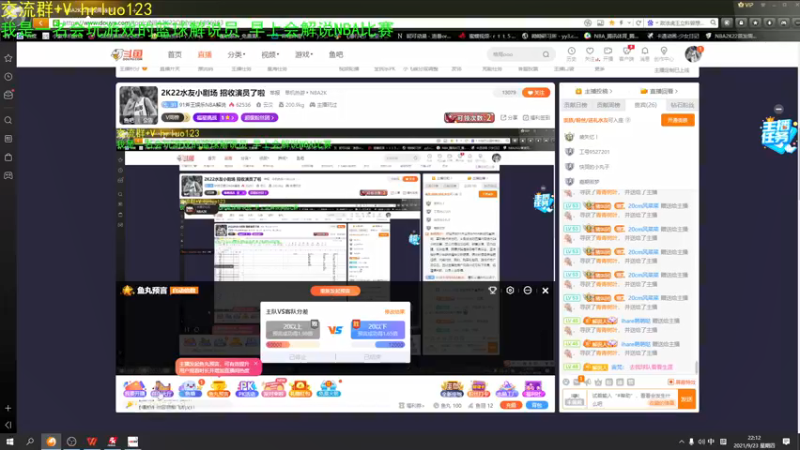Expand the 游戏 dropdown menu
Viewport: 800px width, 450px height.
[304, 55]
